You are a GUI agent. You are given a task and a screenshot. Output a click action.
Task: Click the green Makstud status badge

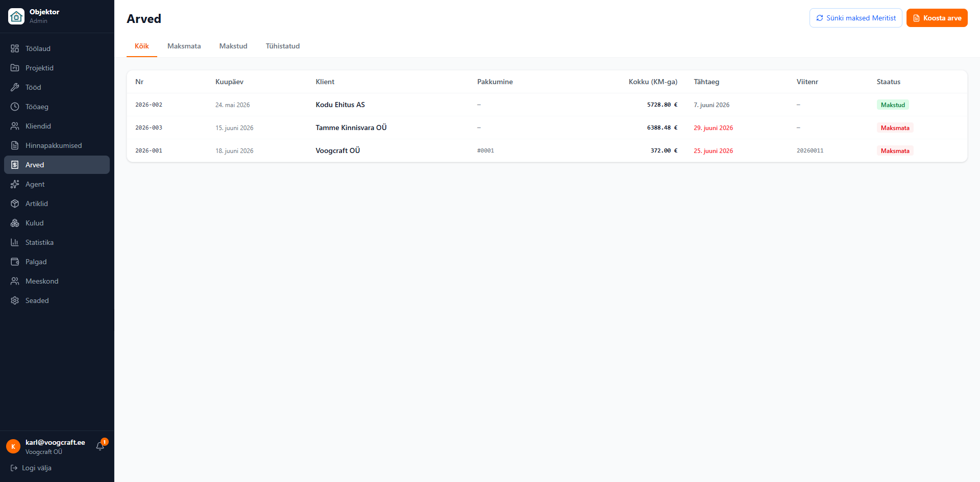893,105
